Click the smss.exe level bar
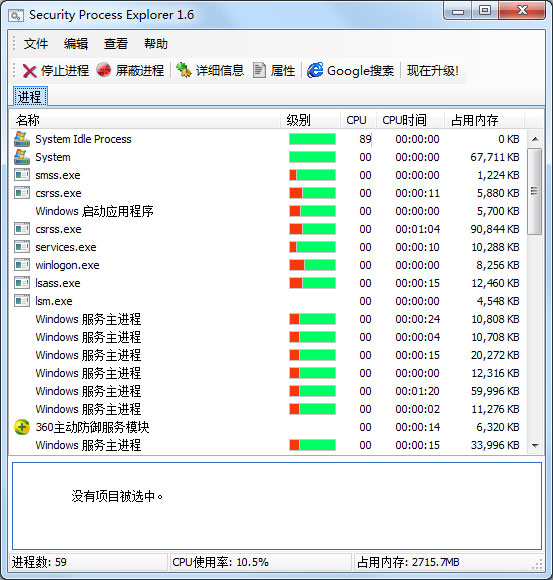Image resolution: width=553 pixels, height=580 pixels. tap(312, 175)
